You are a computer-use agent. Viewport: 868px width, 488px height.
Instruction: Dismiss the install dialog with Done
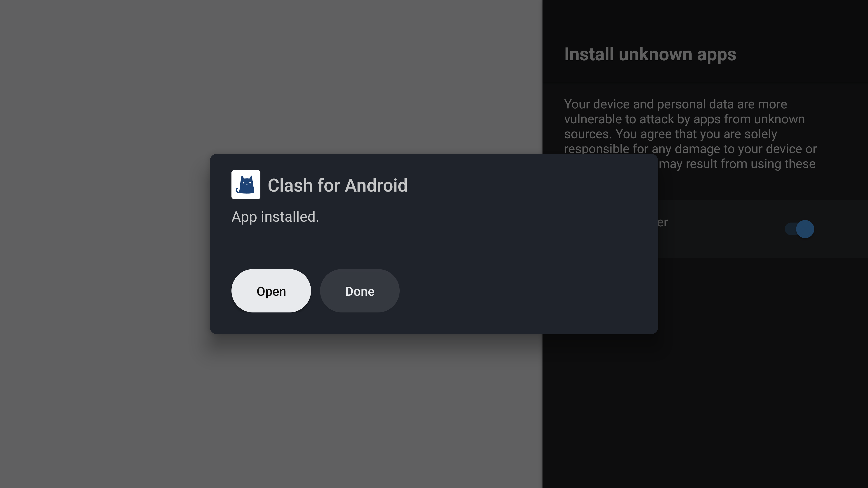360,291
